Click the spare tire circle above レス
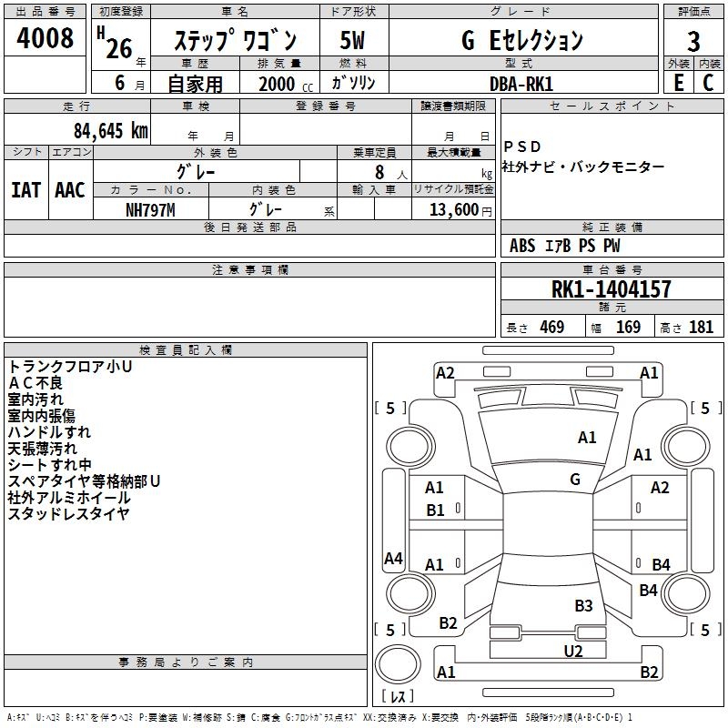Image resolution: width=728 pixels, height=728 pixels. (x=398, y=666)
